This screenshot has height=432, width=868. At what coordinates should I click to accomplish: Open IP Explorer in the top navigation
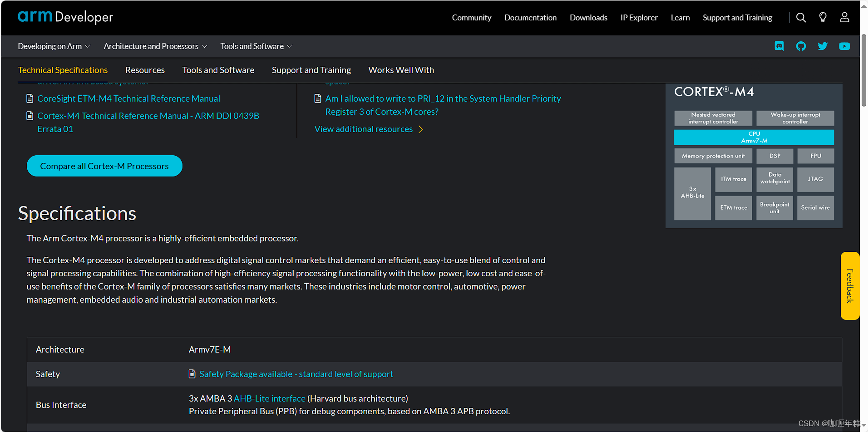[639, 18]
